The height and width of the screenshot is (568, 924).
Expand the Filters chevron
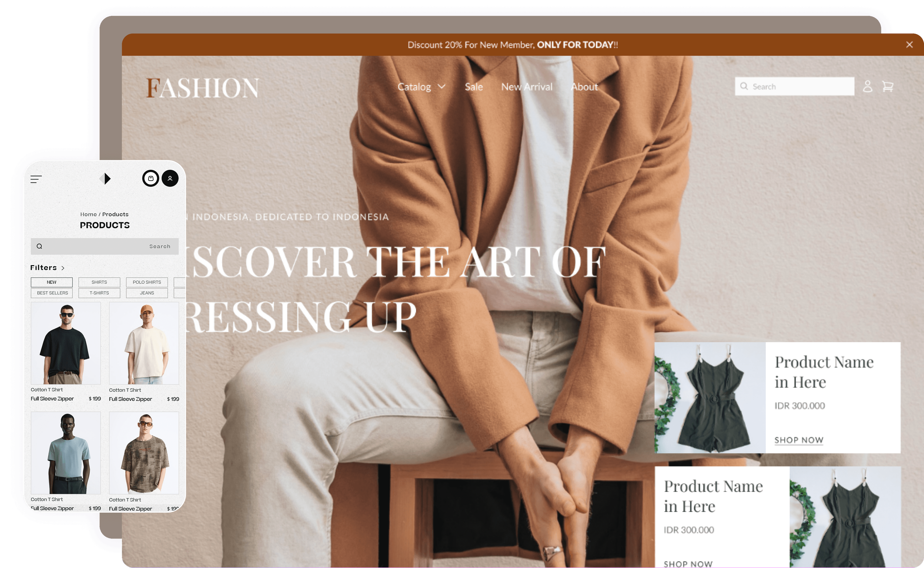(63, 268)
